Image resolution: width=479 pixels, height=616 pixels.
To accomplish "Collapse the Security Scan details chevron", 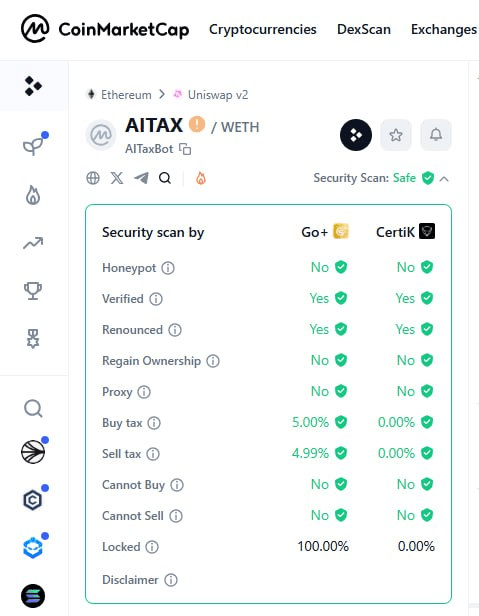I will click(444, 179).
